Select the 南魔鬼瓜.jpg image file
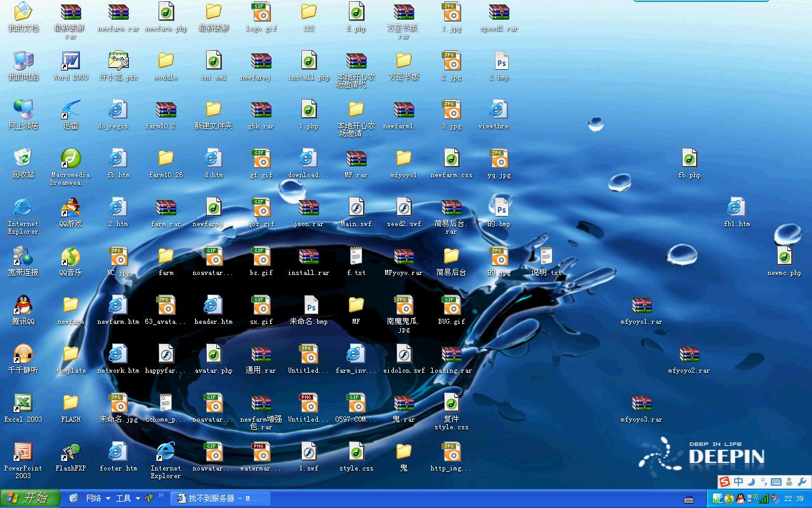The image size is (812, 508). (x=404, y=314)
